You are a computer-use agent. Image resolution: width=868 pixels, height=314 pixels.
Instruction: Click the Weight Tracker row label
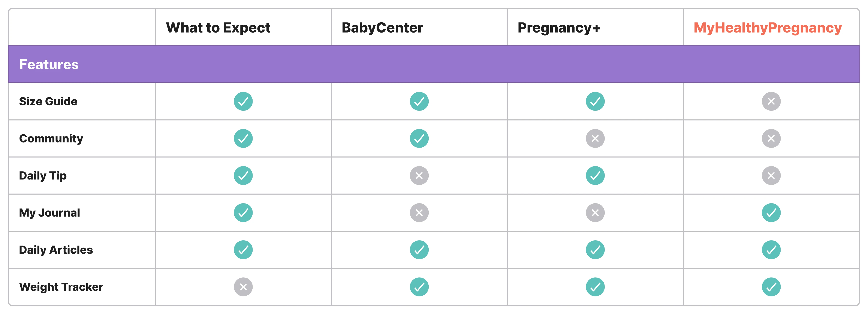click(61, 287)
